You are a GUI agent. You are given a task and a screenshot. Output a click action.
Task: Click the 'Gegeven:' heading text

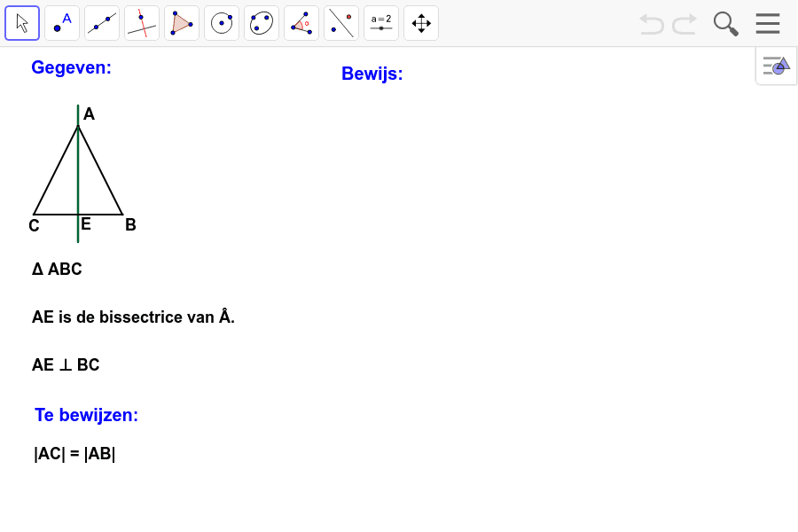(x=71, y=67)
